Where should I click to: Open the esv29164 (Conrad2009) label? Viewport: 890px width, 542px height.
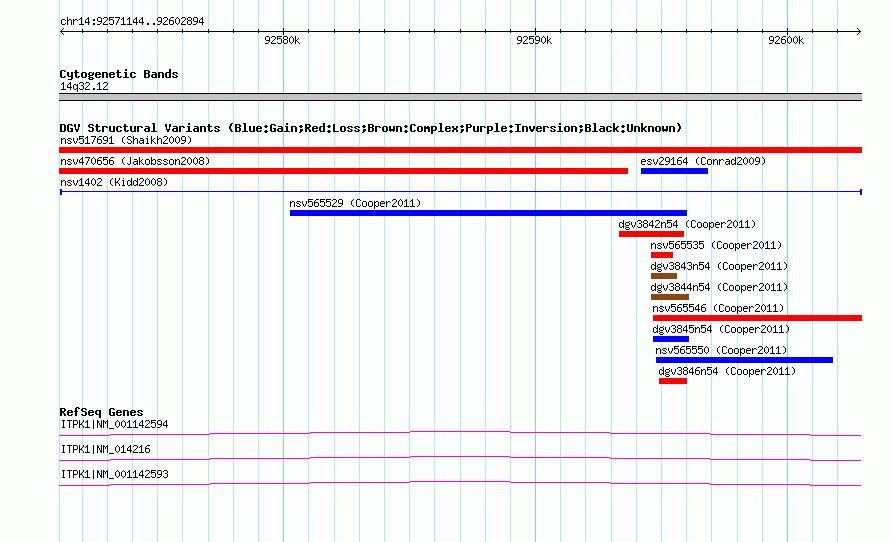[703, 161]
